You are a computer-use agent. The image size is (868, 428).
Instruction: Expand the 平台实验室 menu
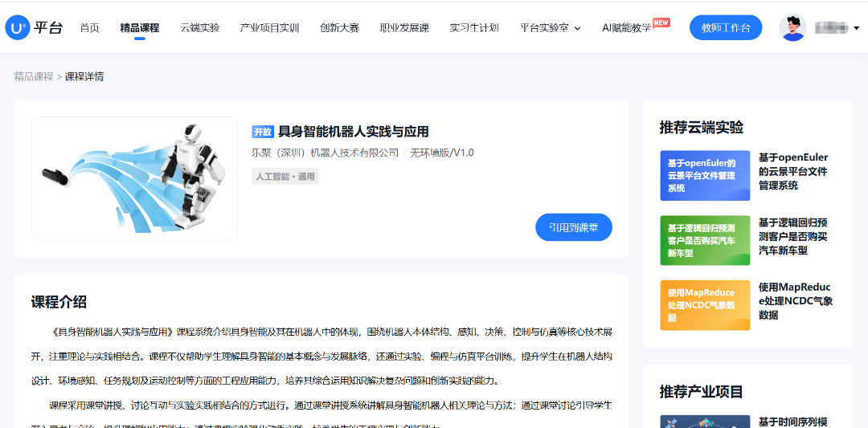point(550,28)
